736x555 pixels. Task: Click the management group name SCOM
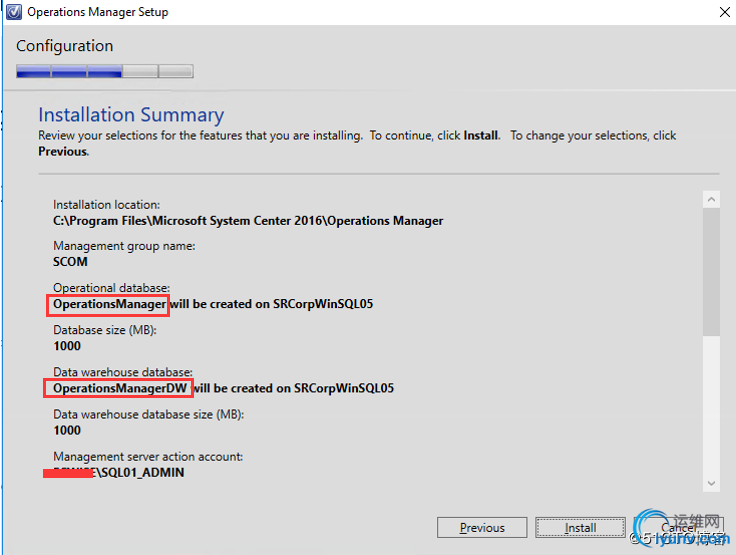[70, 262]
